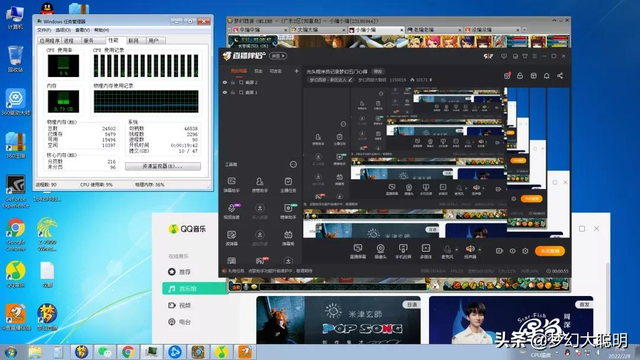This screenshot has height=360, width=640.
Task: Open the 米津玄師 POP SONG banner thumbnail
Action: click(x=338, y=320)
